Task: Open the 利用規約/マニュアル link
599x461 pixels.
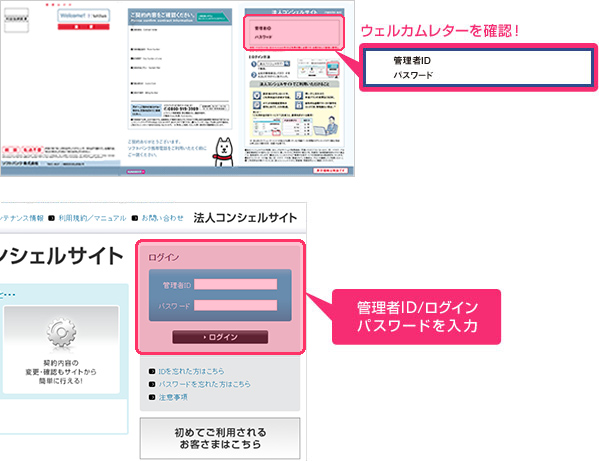Action: [92, 218]
